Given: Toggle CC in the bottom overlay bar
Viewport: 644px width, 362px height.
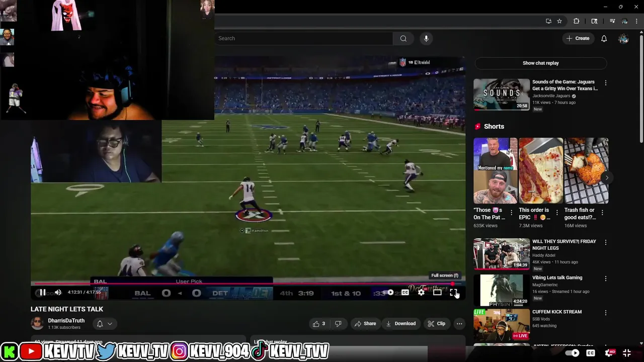Looking at the screenshot, I should point(591,353).
